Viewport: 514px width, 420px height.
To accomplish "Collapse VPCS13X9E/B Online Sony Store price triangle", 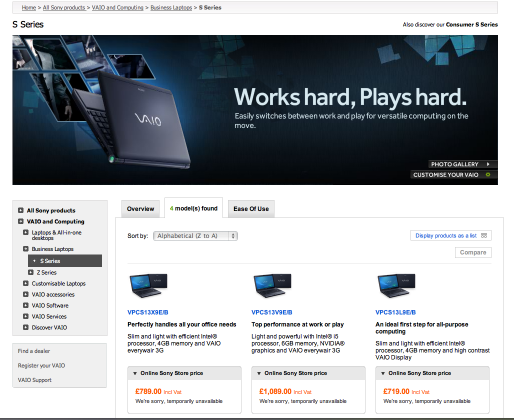I will tap(135, 373).
